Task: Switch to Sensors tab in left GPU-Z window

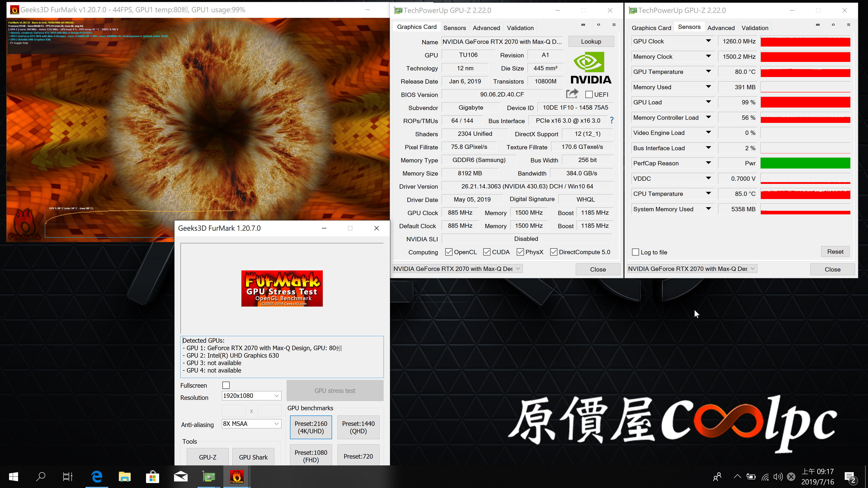Action: 455,28
